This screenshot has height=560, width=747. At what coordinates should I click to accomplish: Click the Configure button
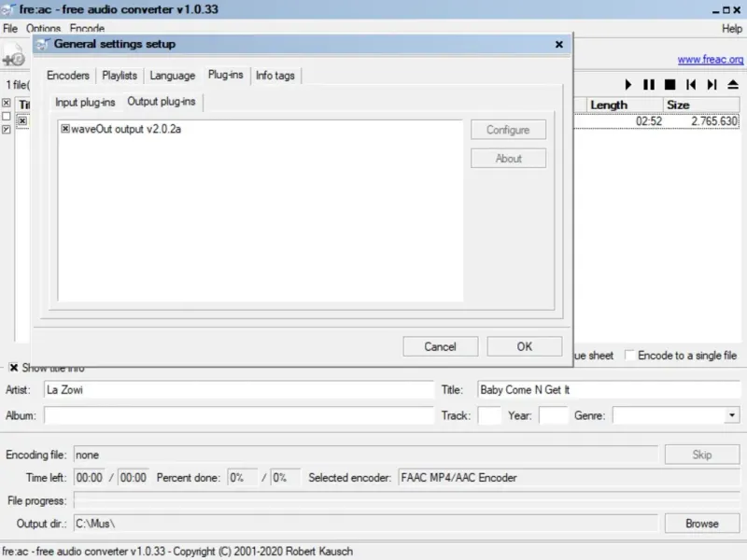(508, 130)
